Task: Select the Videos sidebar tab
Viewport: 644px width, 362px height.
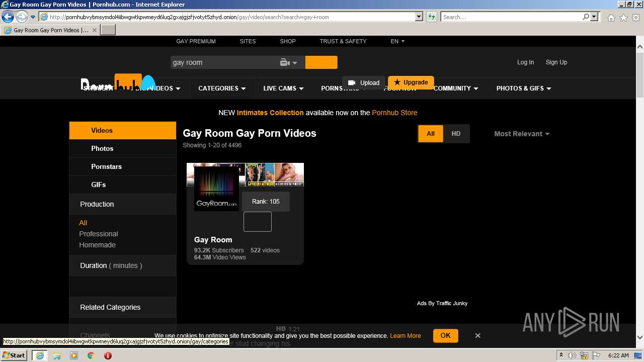Action: [123, 130]
